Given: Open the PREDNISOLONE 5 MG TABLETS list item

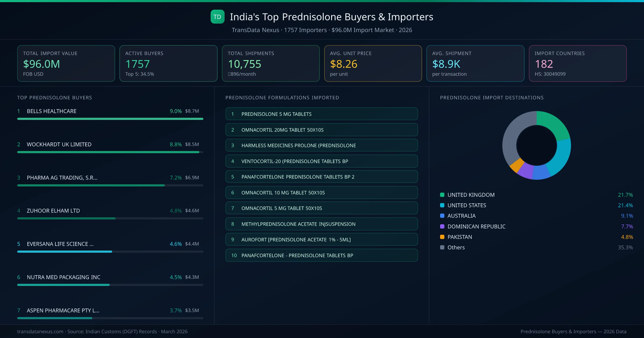Looking at the screenshot, I should tap(321, 114).
